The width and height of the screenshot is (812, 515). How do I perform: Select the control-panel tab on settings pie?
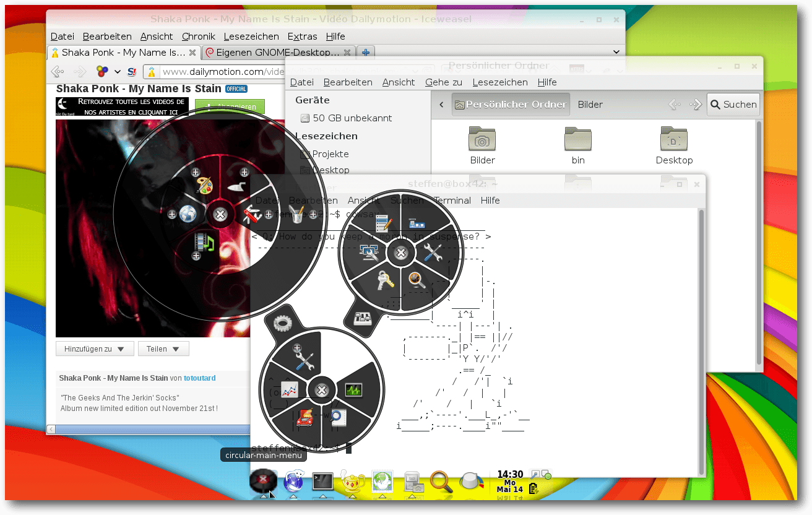[x=362, y=318]
